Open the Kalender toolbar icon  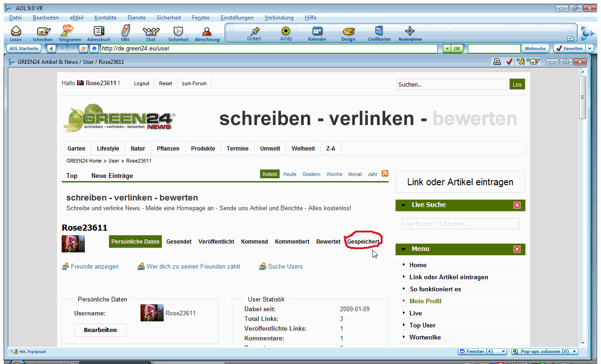[317, 32]
